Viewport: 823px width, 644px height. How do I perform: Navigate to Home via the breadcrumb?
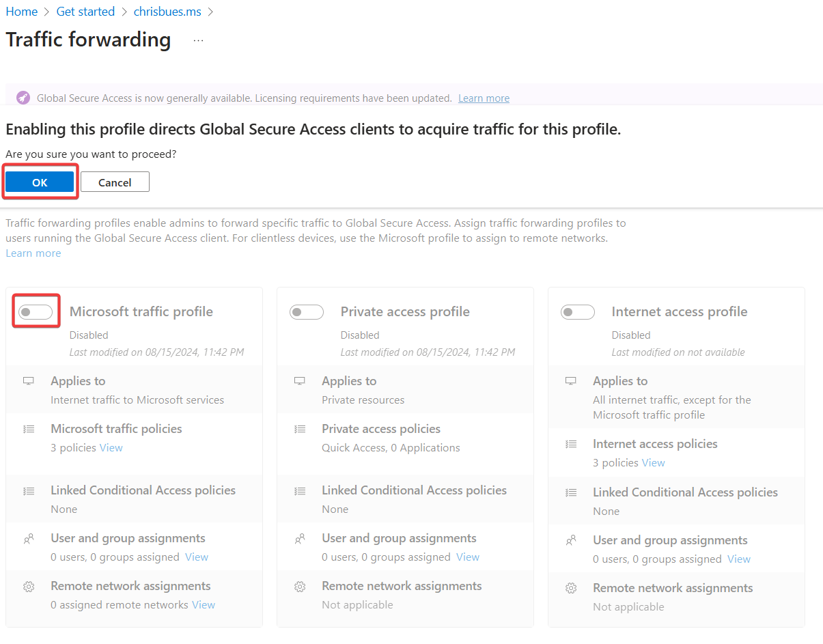[21, 11]
